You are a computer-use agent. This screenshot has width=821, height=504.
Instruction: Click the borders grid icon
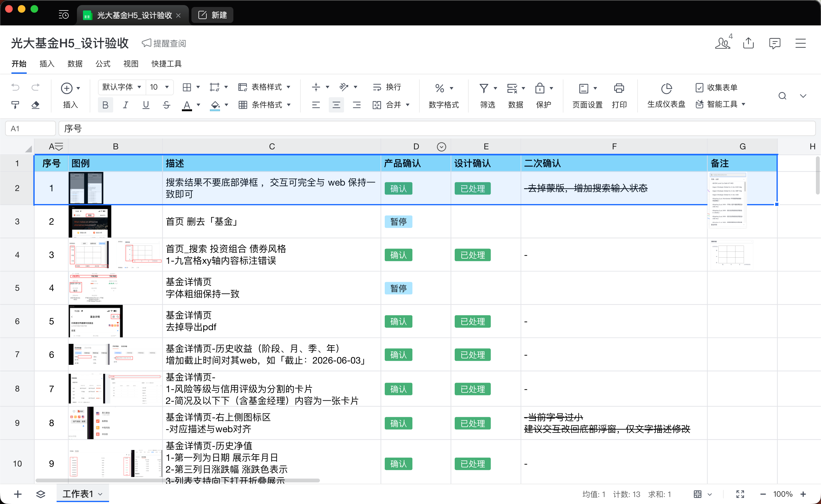point(187,87)
